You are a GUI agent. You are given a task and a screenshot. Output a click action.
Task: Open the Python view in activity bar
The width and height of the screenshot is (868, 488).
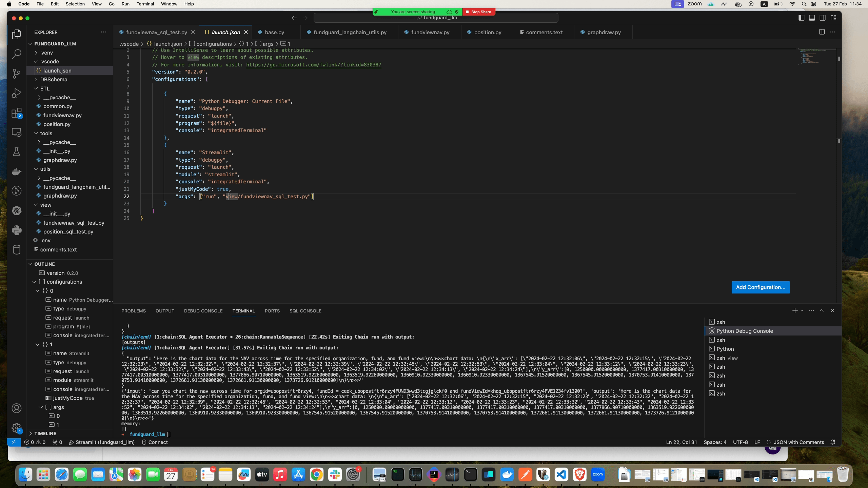(x=16, y=230)
